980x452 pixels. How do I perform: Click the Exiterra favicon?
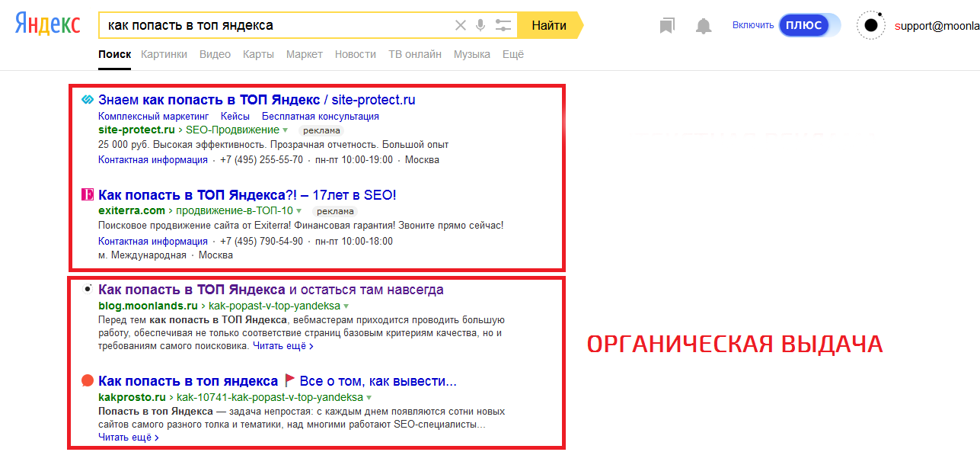(88, 195)
